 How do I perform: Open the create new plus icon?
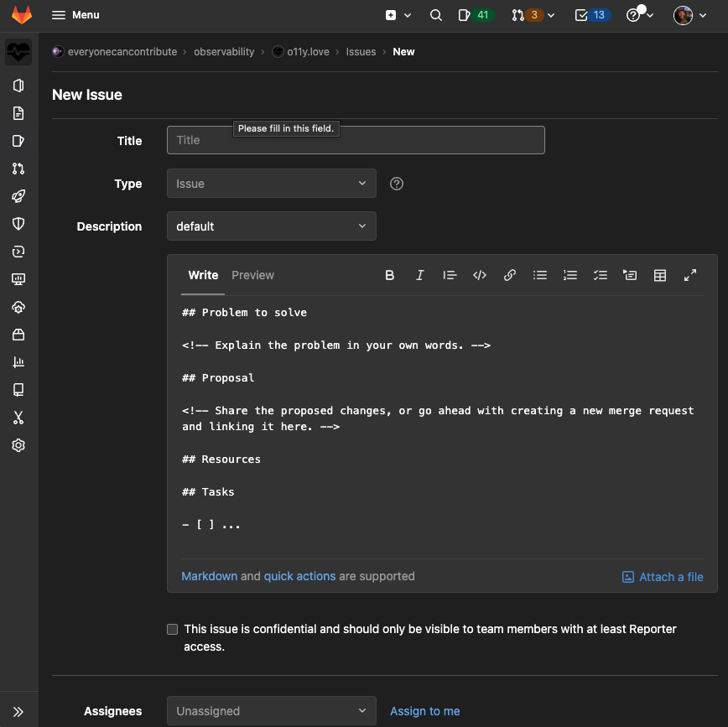[x=391, y=15]
